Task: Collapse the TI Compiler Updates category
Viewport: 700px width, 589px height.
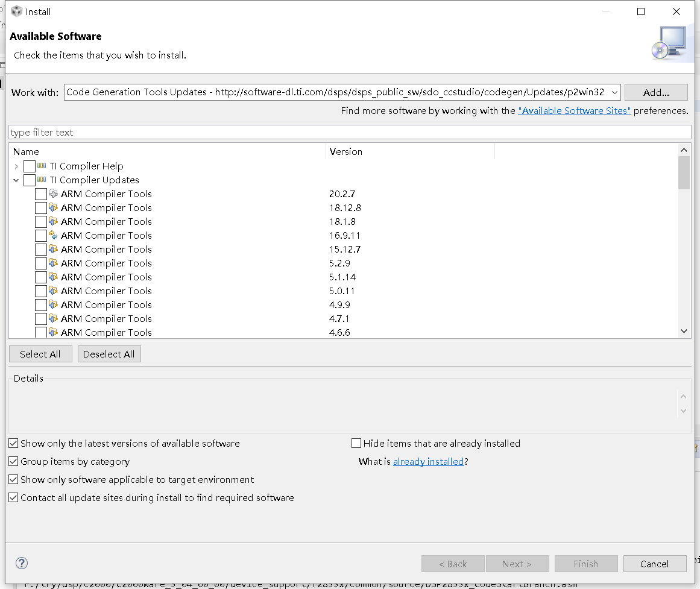Action: click(16, 180)
